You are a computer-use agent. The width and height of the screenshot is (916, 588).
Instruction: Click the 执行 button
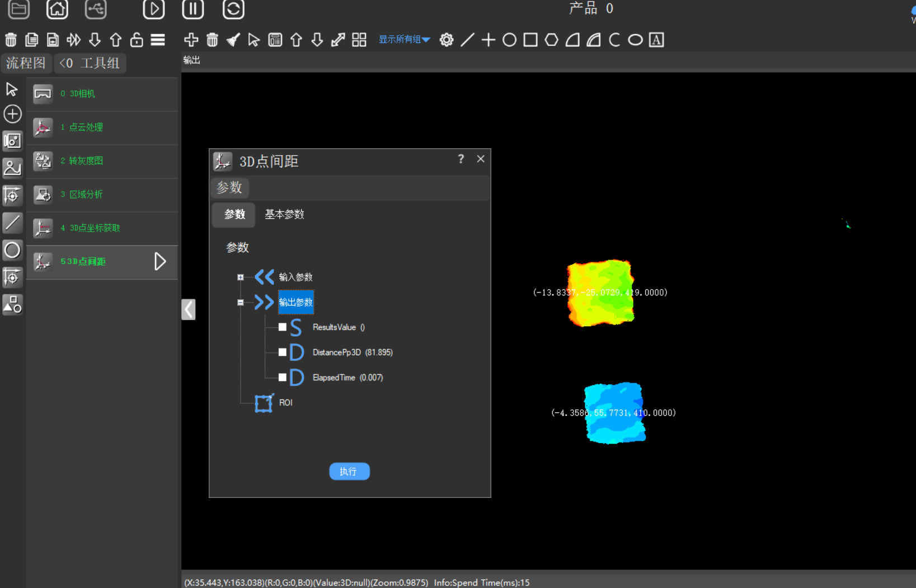349,472
